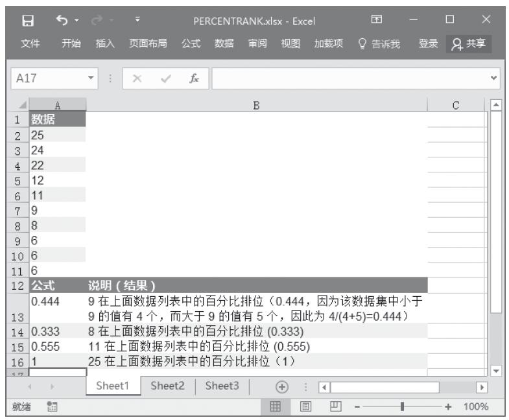Viewport: 509px width, 420px height.
Task: Select cell A13 containing 0.444
Action: pyautogui.click(x=57, y=309)
